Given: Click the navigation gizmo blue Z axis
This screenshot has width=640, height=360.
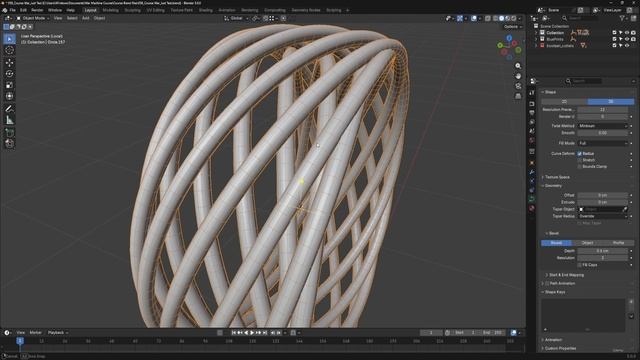Looking at the screenshot, I should tap(509, 38).
